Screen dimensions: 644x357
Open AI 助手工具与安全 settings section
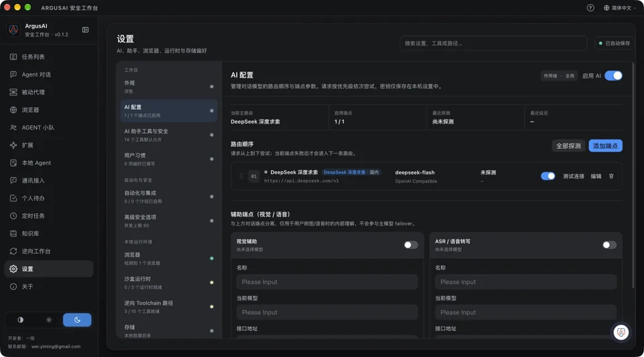pos(169,135)
